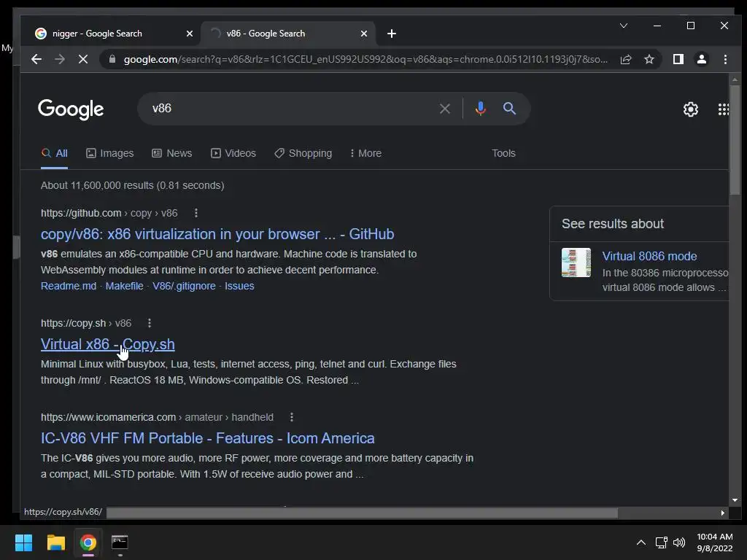Open the Virtual x86 - Copy.sh result

pyautogui.click(x=108, y=344)
